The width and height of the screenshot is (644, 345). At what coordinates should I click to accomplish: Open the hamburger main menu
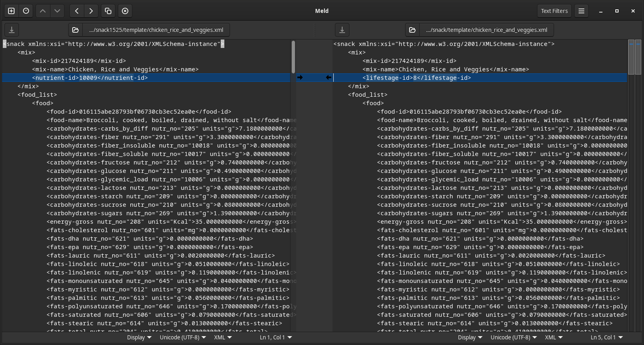pos(581,11)
